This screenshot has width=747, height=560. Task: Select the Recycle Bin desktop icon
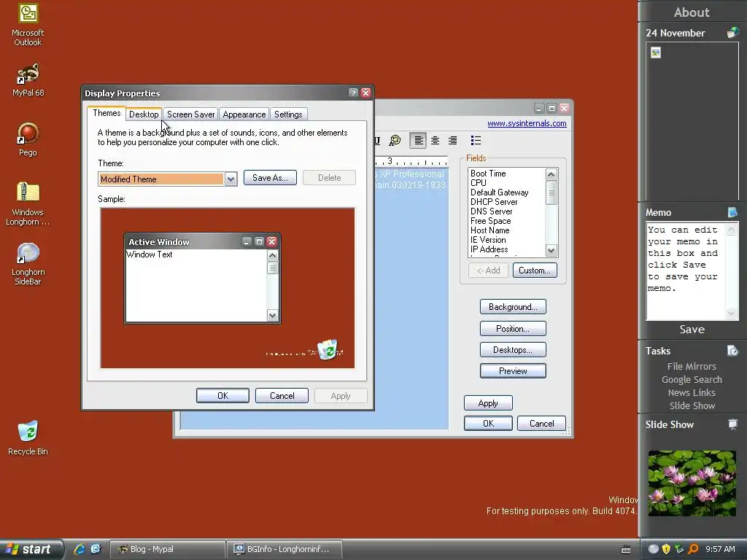[x=28, y=437]
